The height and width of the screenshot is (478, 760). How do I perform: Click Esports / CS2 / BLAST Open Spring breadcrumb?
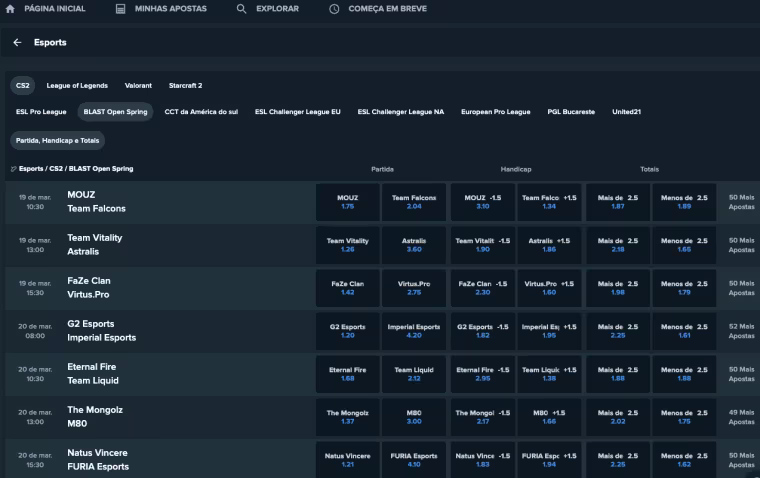[x=76, y=169]
